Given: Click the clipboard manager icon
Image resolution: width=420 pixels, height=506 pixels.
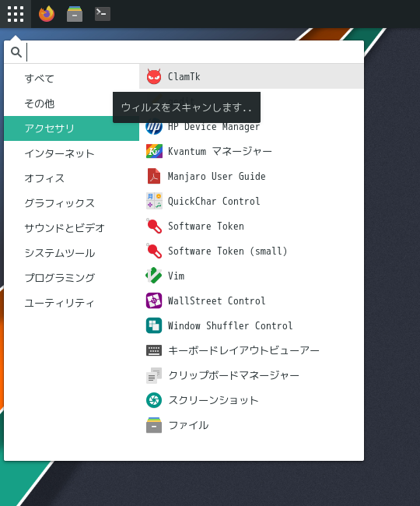Looking at the screenshot, I should click(x=154, y=375).
